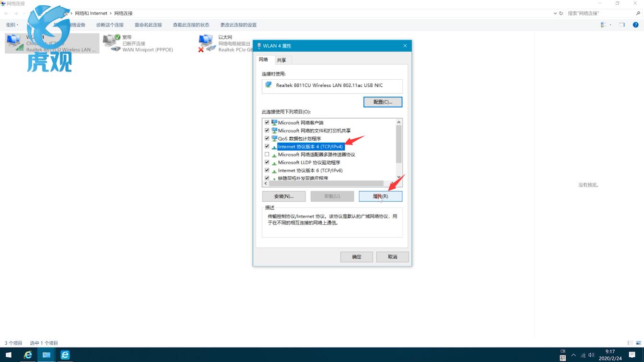
Task: Open the Wi-Fi network tray icon
Action: 583,355
